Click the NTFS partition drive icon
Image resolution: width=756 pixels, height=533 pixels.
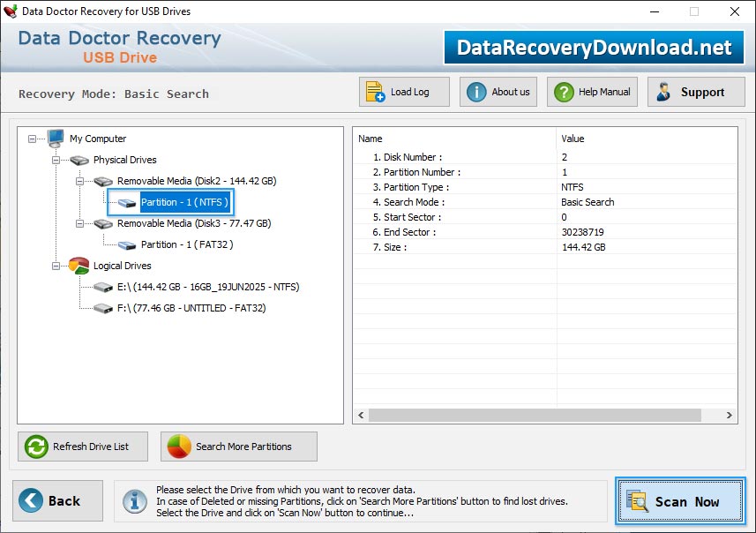point(127,203)
